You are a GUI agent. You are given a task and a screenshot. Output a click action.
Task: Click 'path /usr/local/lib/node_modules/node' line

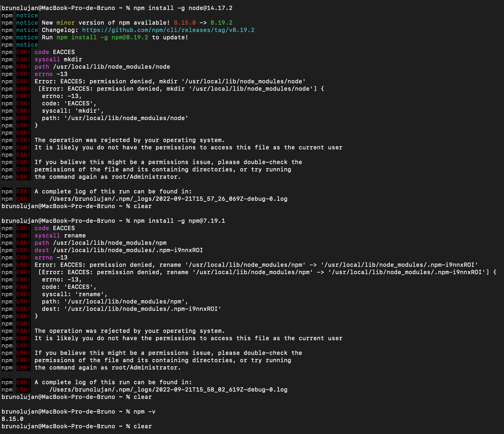click(102, 67)
